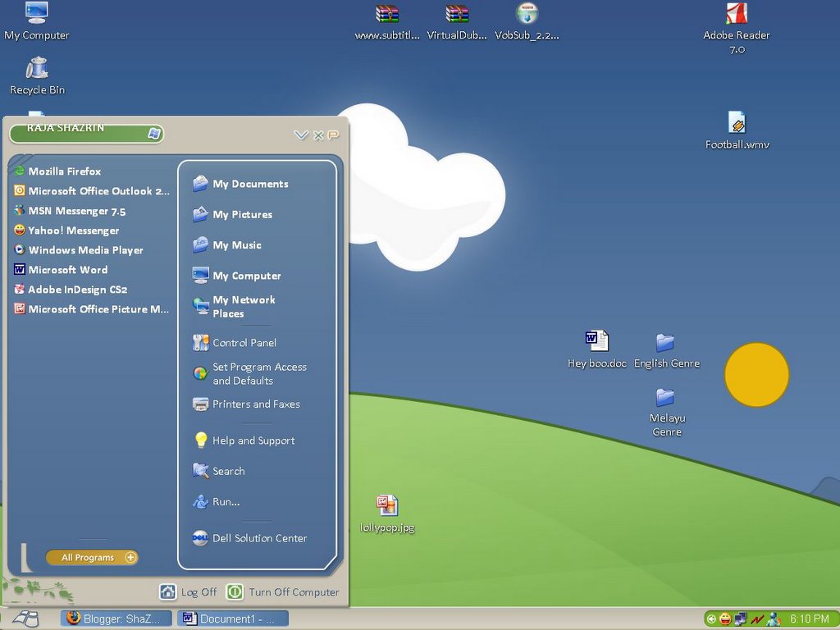
Task: Open Windows Media Player
Action: (79, 250)
